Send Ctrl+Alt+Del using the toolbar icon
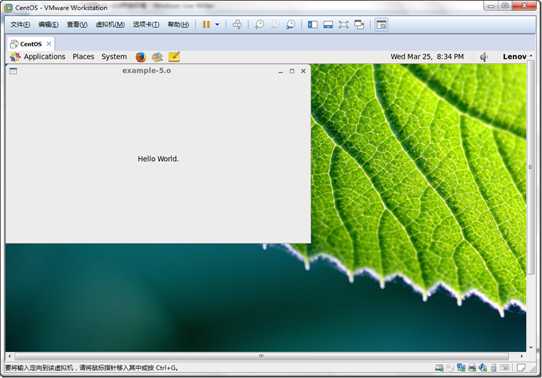This screenshot has height=378, width=542. pos(237,25)
